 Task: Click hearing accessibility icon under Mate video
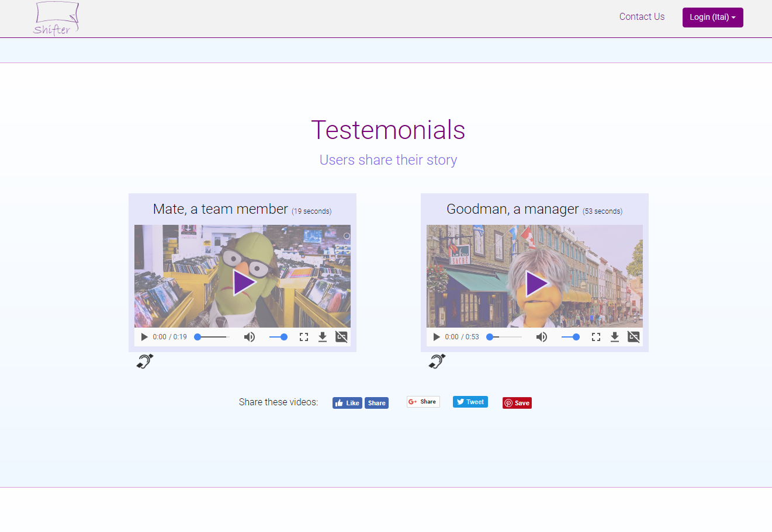coord(144,361)
